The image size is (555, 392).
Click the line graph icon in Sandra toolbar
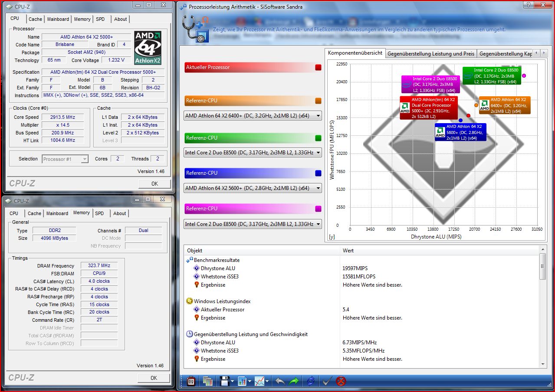259,381
